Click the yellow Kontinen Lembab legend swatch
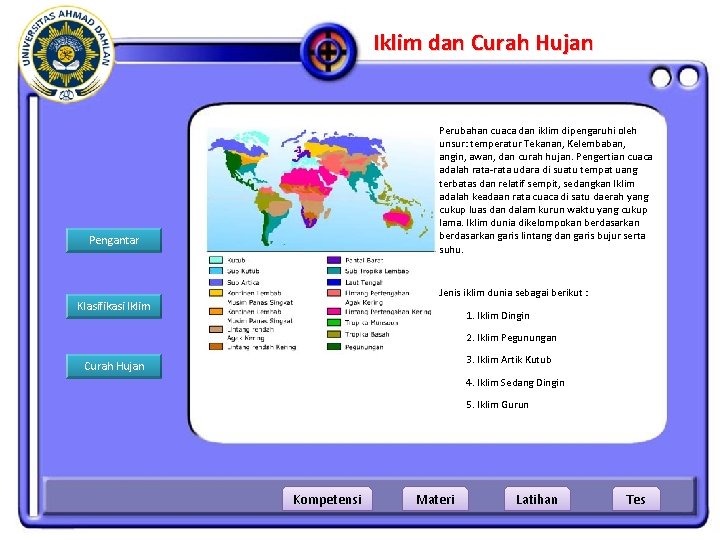This screenshot has width=720, height=540. tap(216, 292)
